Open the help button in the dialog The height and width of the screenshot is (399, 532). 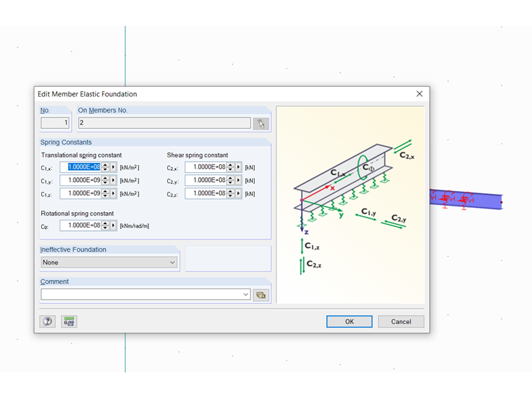point(48,321)
